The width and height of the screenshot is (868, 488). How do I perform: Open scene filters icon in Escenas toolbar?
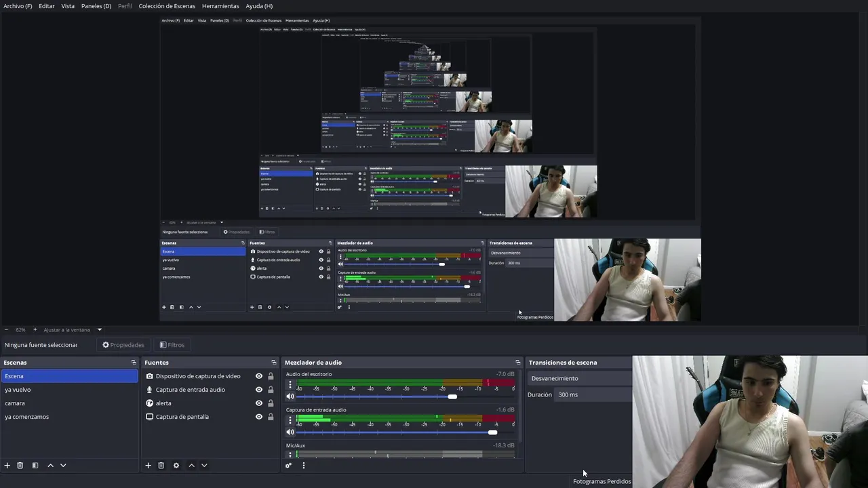[x=35, y=466]
